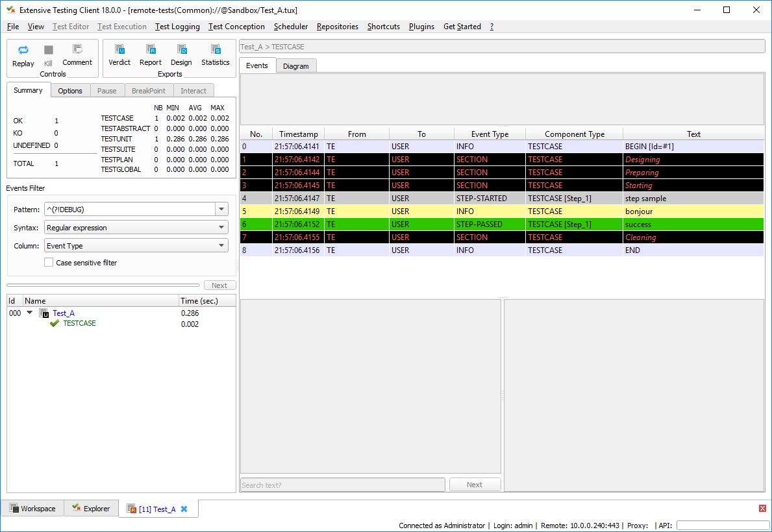Click the Test_A test unit icon in tree
This screenshot has width=772, height=532.
[x=44, y=313]
